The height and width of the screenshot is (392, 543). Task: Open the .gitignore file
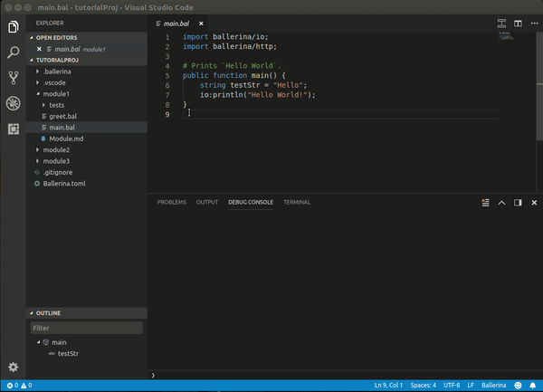click(87, 172)
